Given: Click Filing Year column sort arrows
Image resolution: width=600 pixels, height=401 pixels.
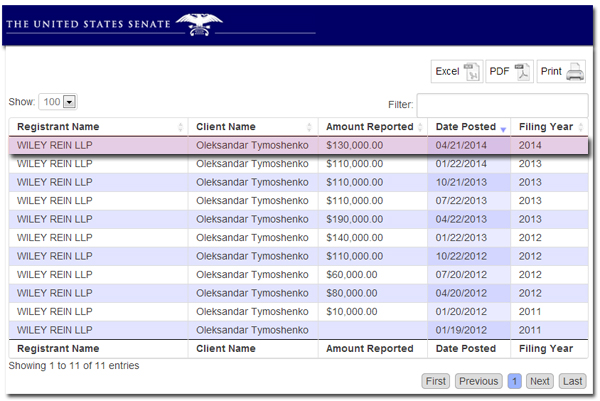Looking at the screenshot, I should [582, 127].
